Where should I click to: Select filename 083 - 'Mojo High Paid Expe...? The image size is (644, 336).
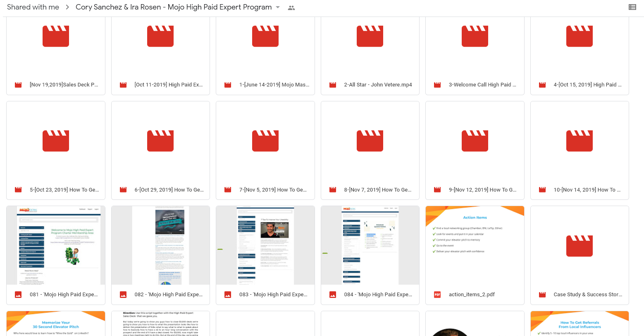[273, 294]
